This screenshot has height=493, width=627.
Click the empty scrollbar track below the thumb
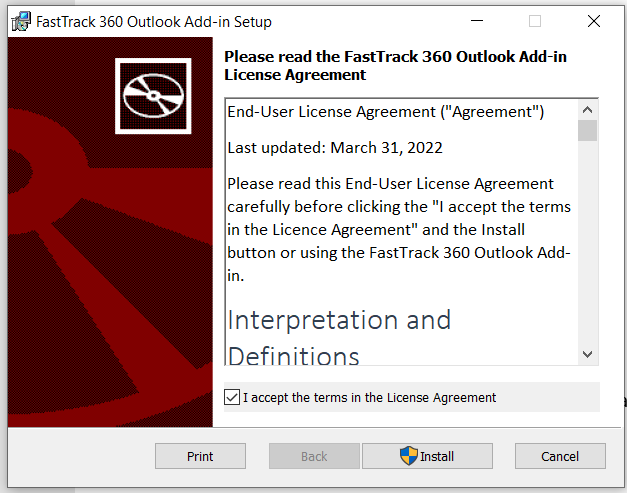pos(587,242)
